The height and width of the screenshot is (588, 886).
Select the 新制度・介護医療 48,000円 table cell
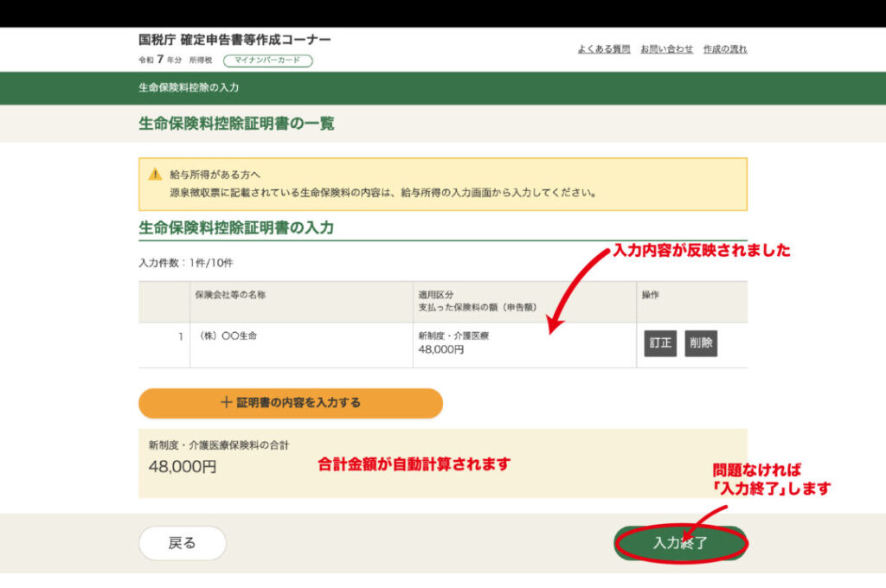pyautogui.click(x=453, y=343)
